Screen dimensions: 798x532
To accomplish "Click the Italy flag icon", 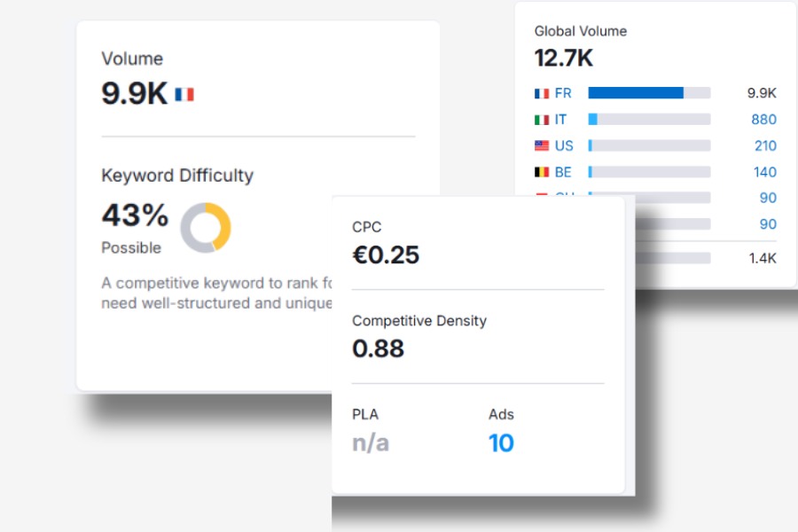I will coord(542,120).
